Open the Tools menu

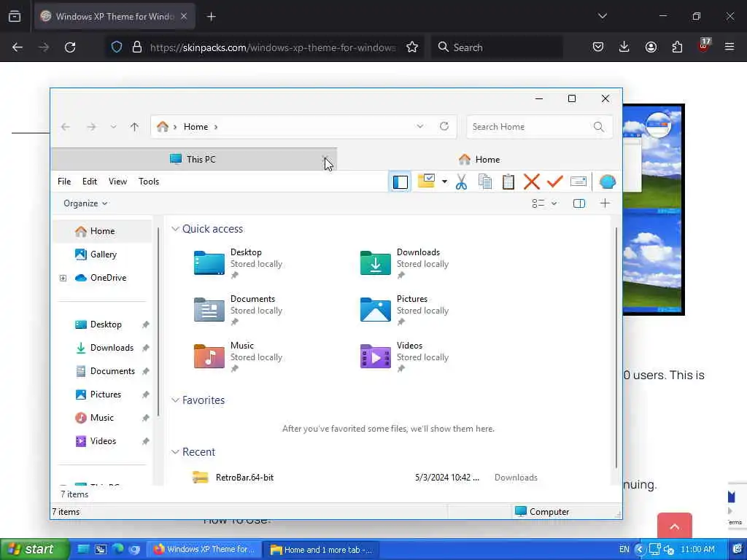pyautogui.click(x=149, y=182)
